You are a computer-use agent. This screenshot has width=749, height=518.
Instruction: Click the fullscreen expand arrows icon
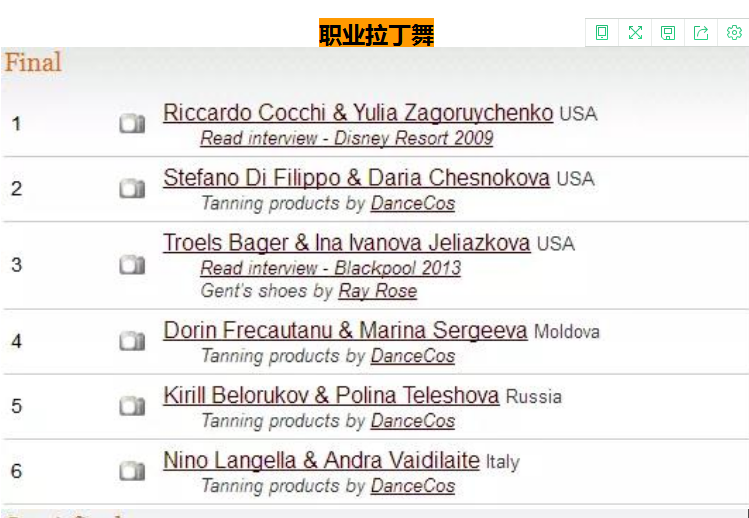pyautogui.click(x=635, y=32)
